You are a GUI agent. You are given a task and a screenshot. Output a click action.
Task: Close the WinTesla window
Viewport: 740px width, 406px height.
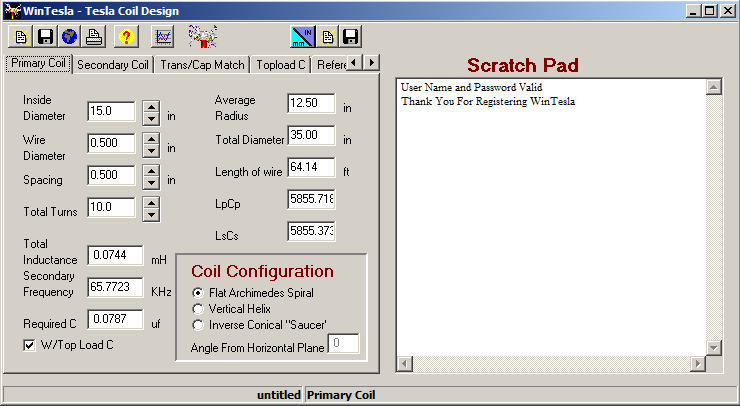[x=727, y=11]
